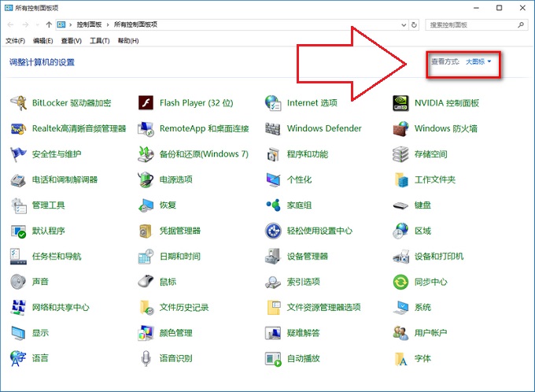Open the 备份和还原(Windows 7) icon
The height and width of the screenshot is (392, 535).
pyautogui.click(x=146, y=154)
